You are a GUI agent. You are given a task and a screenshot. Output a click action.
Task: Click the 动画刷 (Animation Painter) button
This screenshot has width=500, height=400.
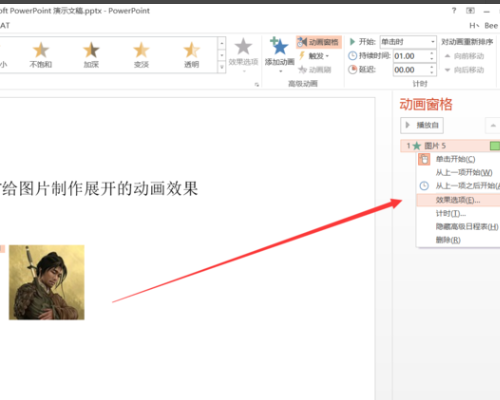tap(315, 69)
